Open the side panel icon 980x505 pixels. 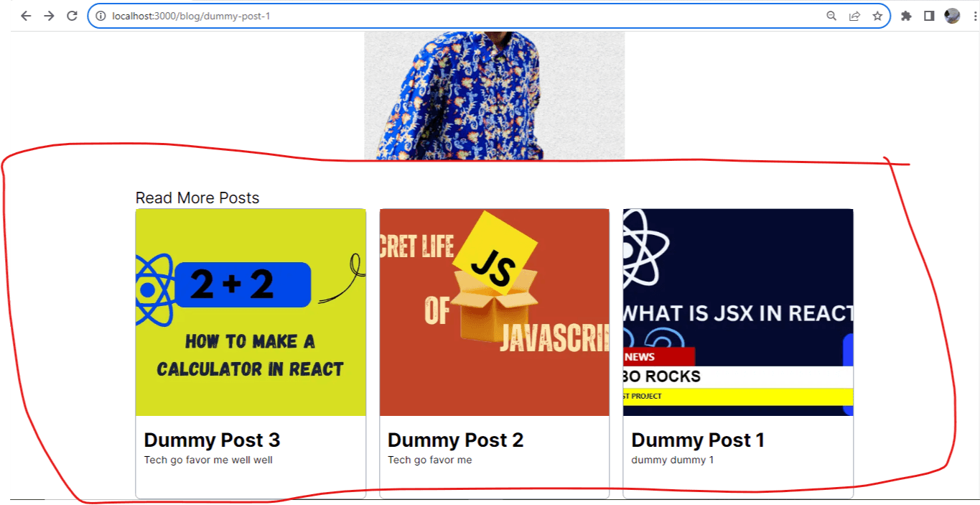(928, 15)
